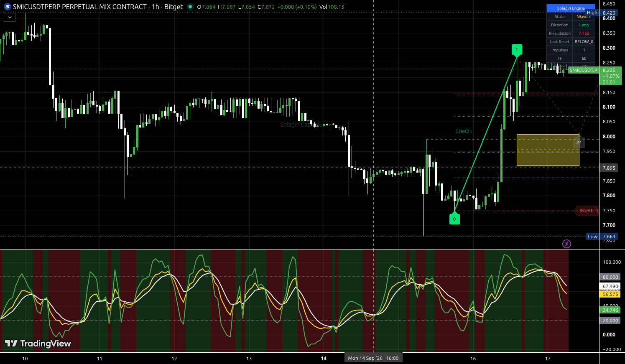625x364 pixels.
Task: Click the BELOW_0 last reset value
Action: click(x=584, y=42)
